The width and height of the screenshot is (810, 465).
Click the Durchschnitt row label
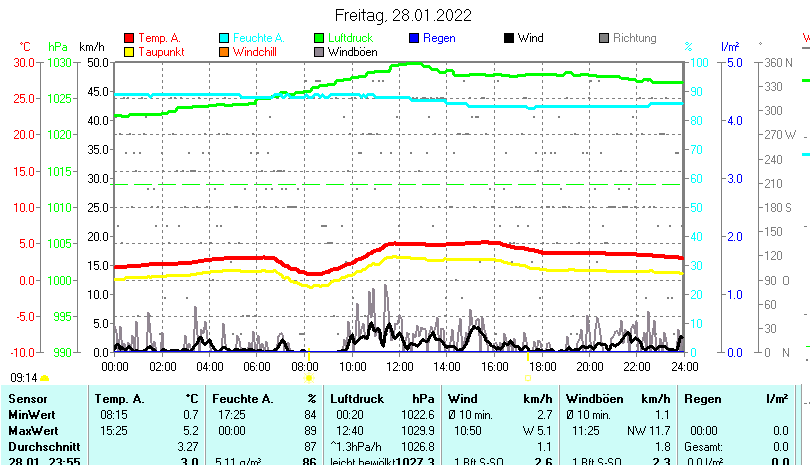[x=42, y=444]
